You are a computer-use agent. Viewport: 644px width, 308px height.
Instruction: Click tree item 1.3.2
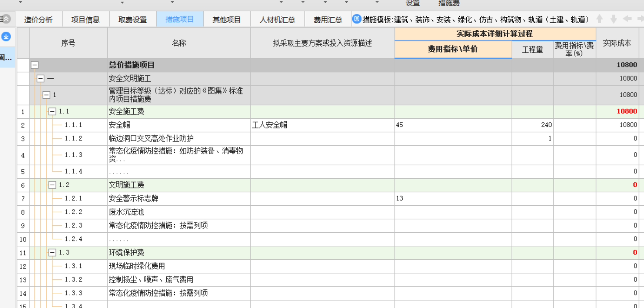point(73,280)
